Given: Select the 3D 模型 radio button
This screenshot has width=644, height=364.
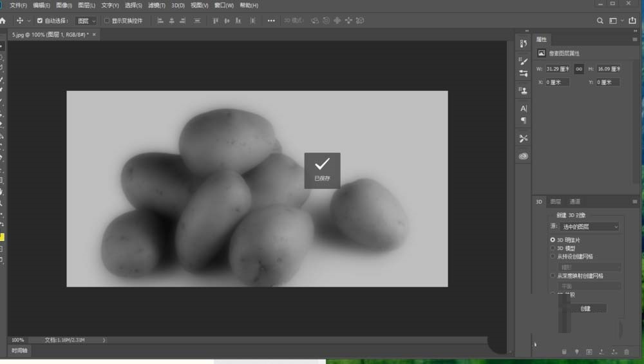Looking at the screenshot, I should (x=553, y=247).
